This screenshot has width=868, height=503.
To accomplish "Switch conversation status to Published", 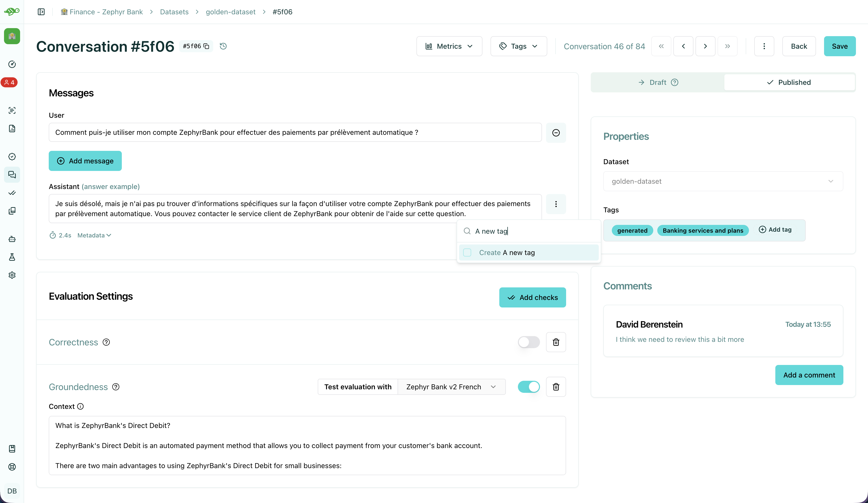I will [789, 82].
